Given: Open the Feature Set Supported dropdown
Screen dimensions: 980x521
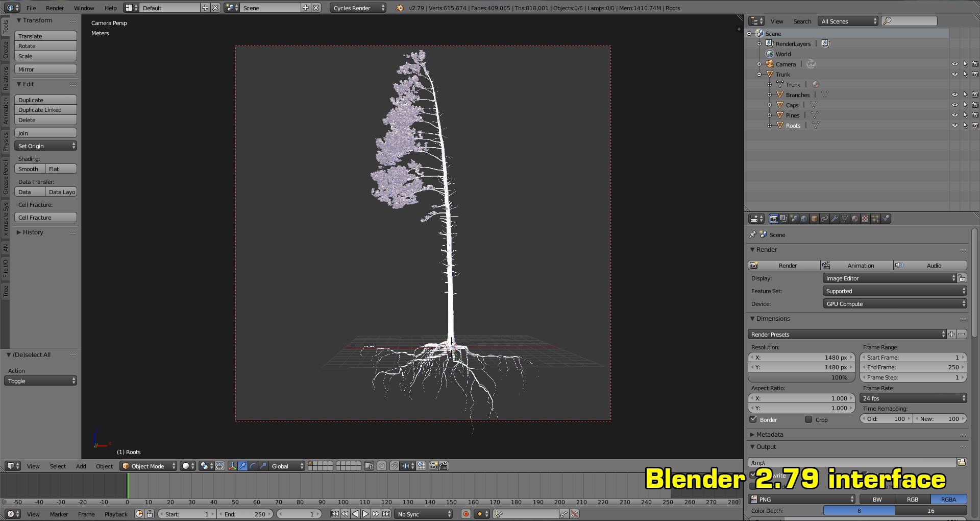Looking at the screenshot, I should pos(895,291).
